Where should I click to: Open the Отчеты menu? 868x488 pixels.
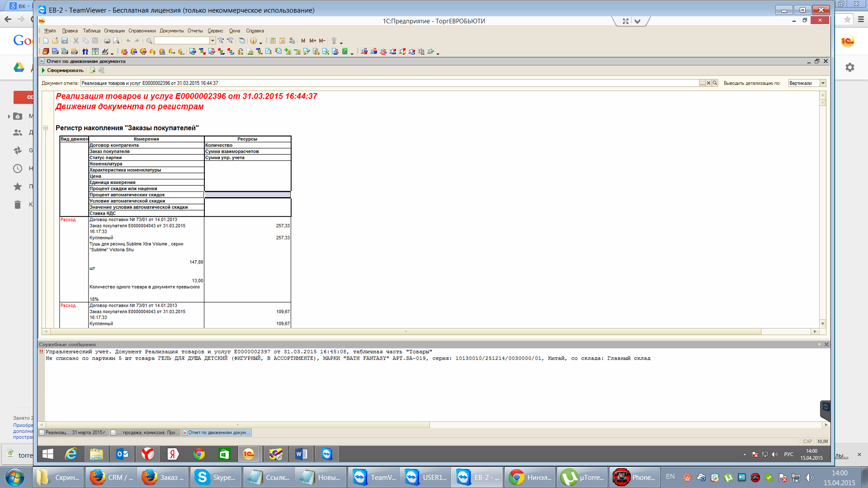[x=195, y=31]
